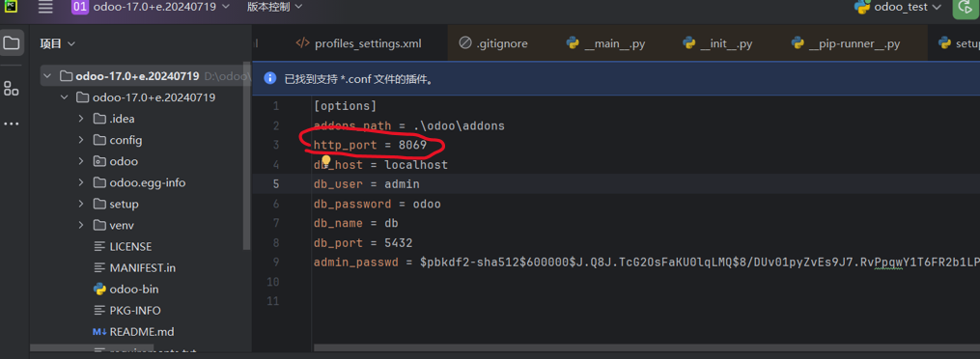Screen dimensions: 980x359
Task: Click the yellow lightbulb intention icon
Action: coord(325,161)
